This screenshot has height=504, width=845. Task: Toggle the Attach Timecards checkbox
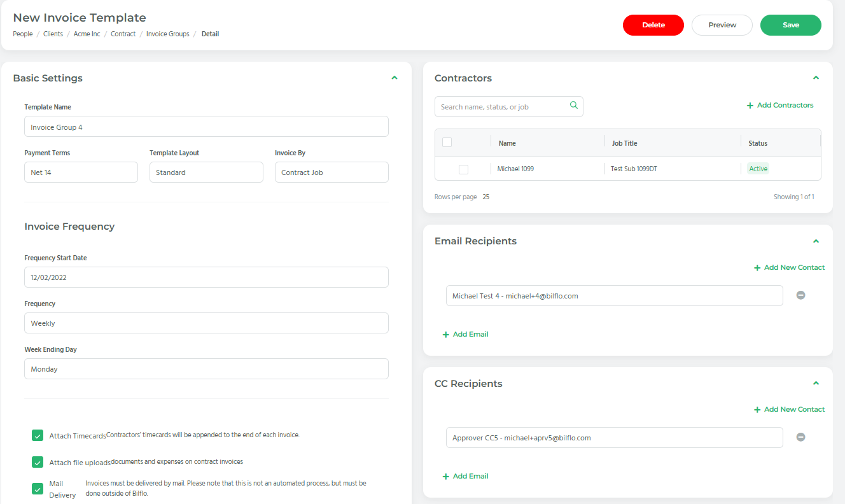click(38, 435)
